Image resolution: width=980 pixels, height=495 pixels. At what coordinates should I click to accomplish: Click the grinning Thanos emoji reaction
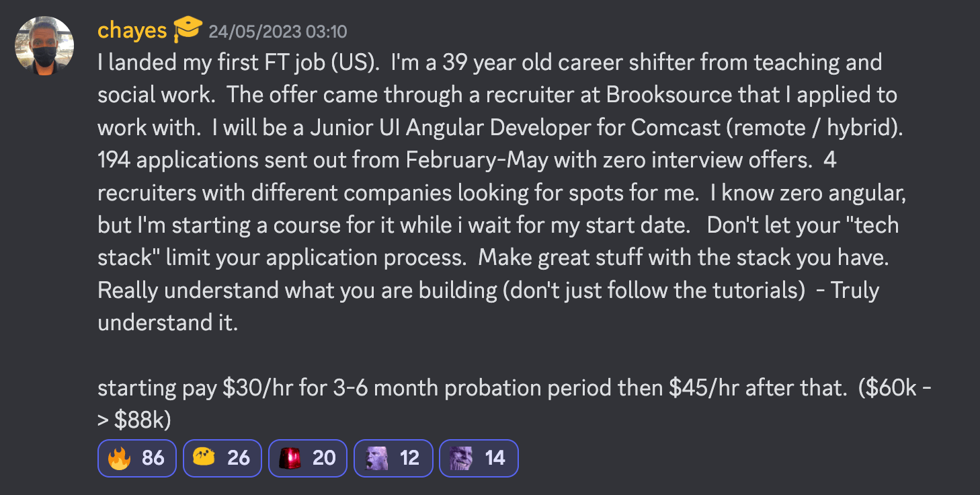[479, 458]
